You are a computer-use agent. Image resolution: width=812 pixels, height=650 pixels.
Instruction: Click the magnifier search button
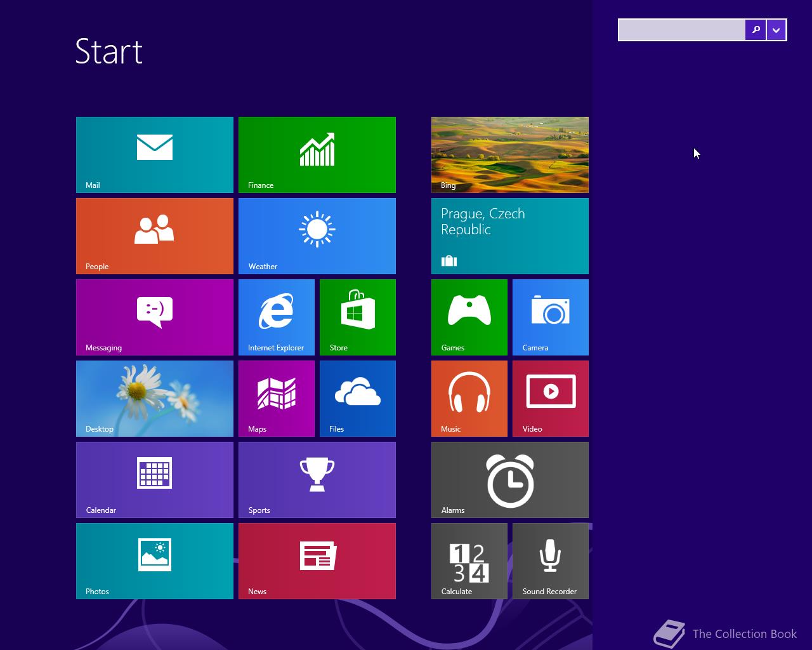(756, 30)
